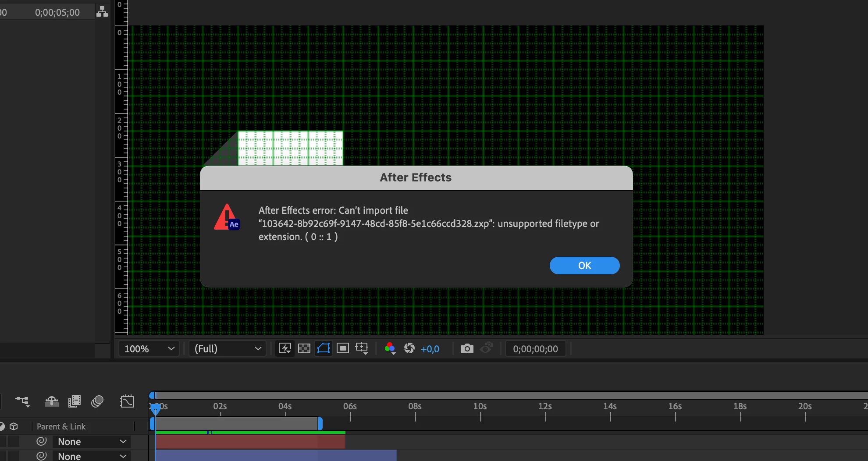
Task: Click the first layer's parent pick whip
Action: (x=42, y=441)
